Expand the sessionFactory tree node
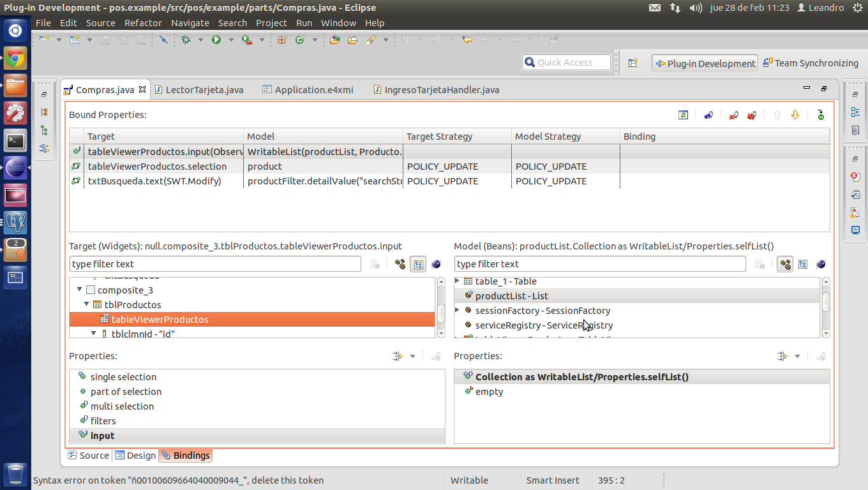This screenshot has width=868, height=490. click(457, 311)
